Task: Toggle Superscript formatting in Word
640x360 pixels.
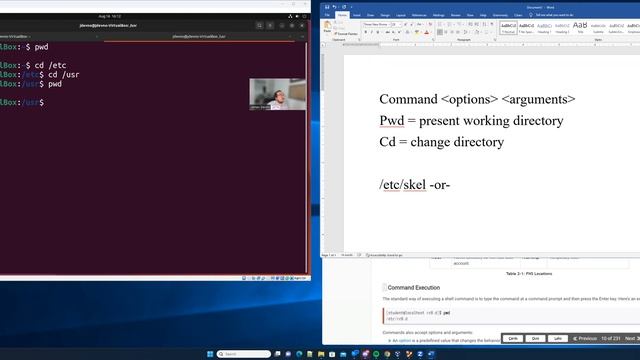Action: tap(399, 32)
